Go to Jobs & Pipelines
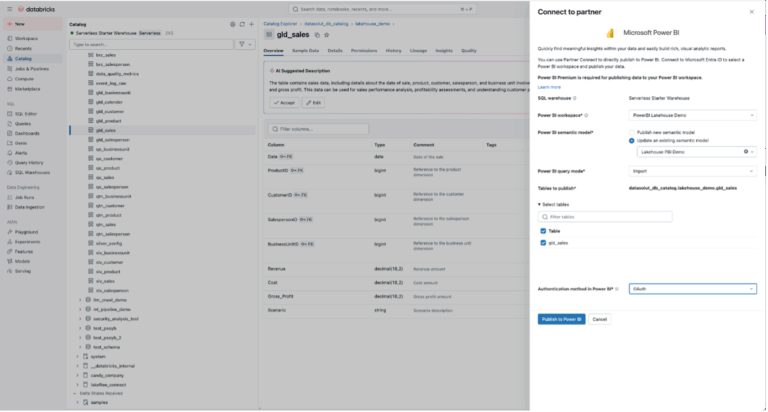The width and height of the screenshot is (768, 412). pos(31,69)
